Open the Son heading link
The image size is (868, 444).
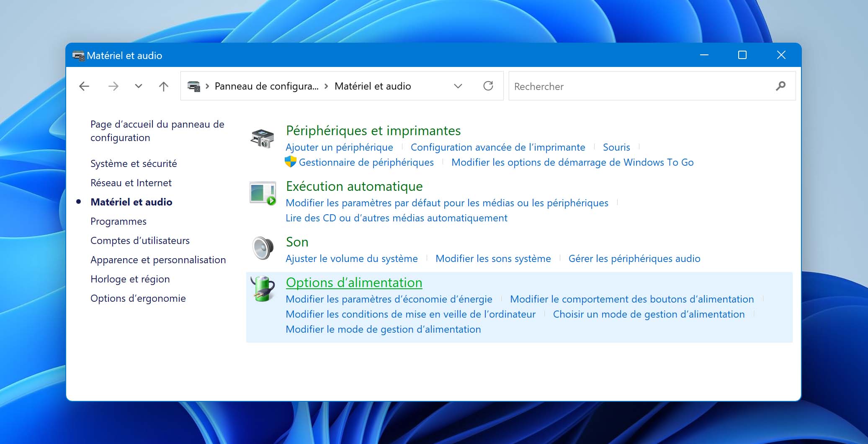click(x=297, y=242)
